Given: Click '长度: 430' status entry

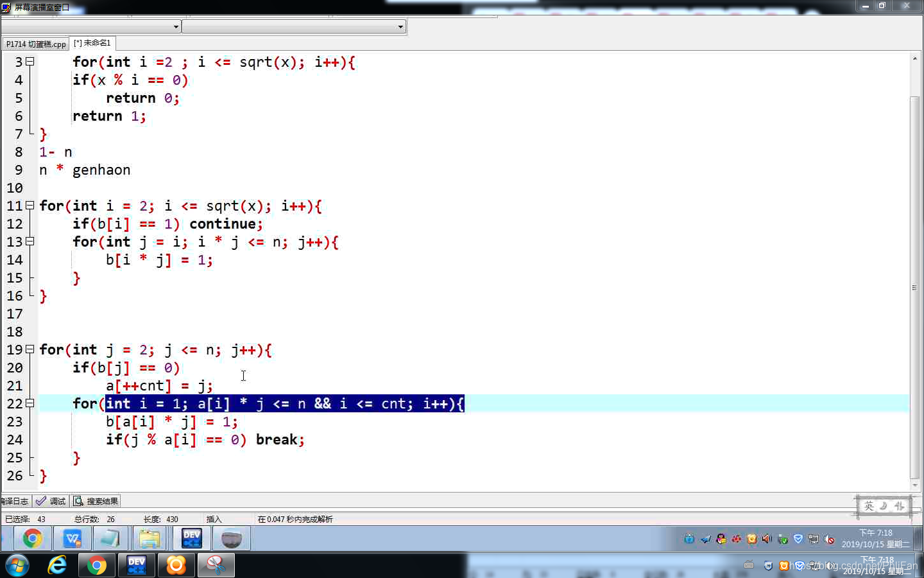Looking at the screenshot, I should (161, 519).
